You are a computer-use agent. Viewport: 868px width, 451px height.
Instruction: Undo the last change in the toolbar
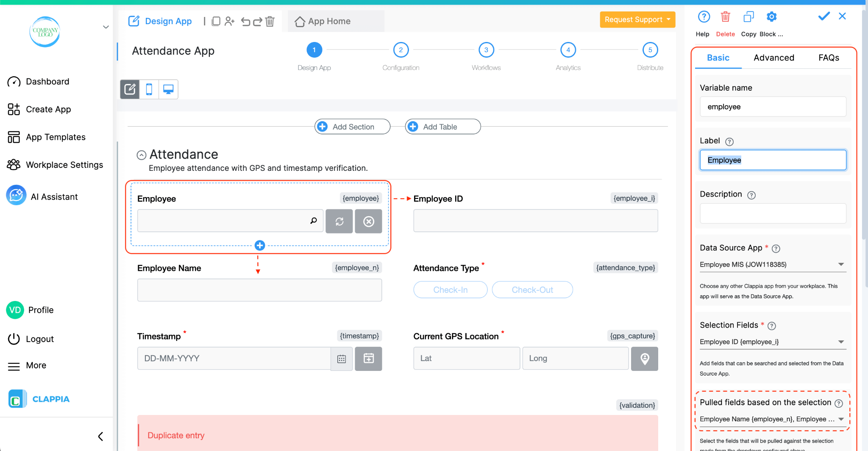click(x=246, y=21)
